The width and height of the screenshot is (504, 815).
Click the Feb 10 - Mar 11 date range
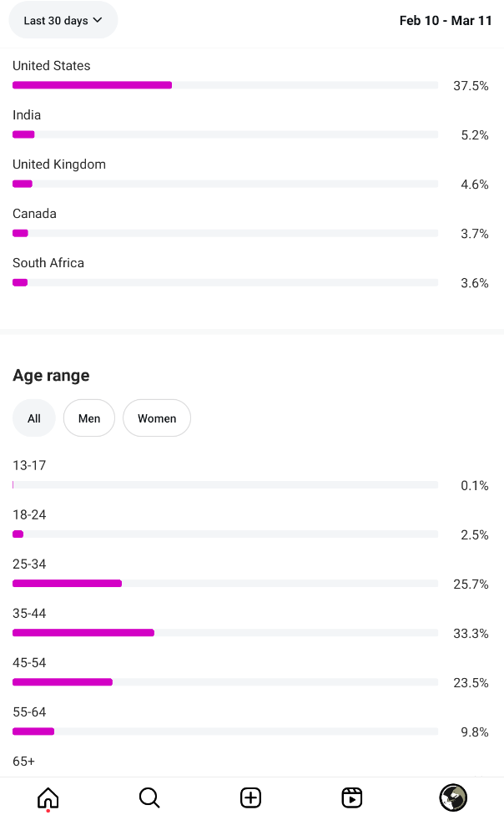[446, 20]
